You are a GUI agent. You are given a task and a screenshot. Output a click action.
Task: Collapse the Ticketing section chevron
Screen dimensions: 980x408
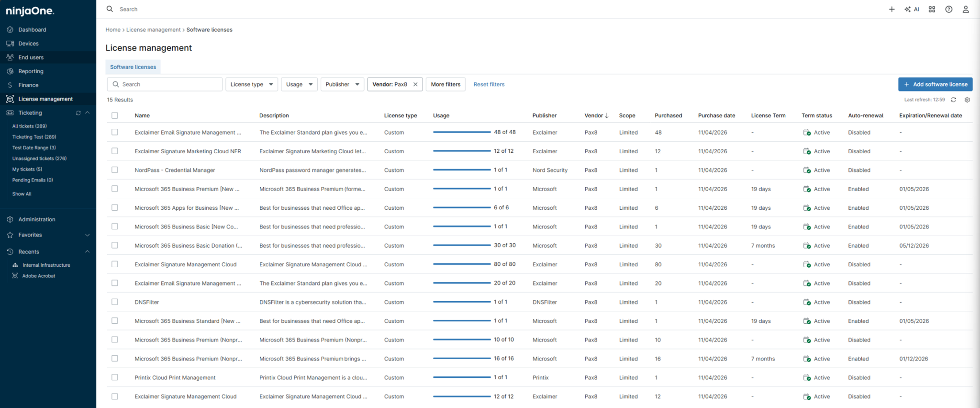coord(88,113)
